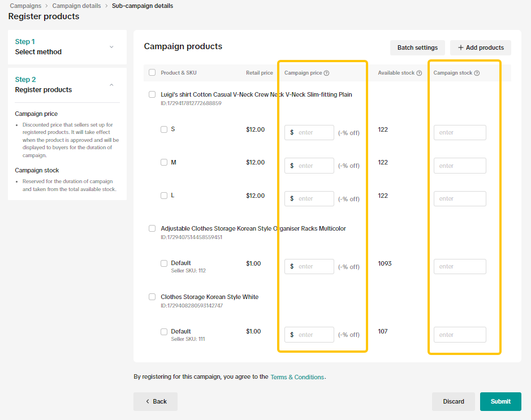Focus the campaign stock field for size L
This screenshot has width=531, height=420.
pos(460,198)
